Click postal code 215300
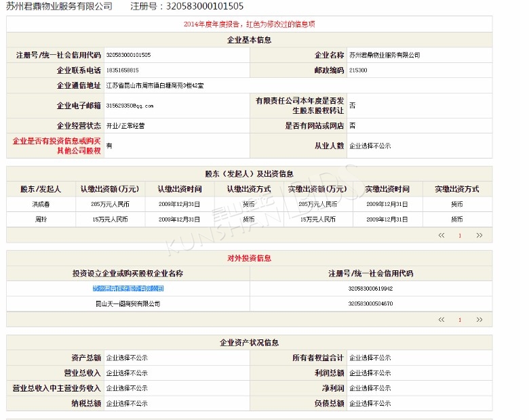Screen dimensions: 529x420 [x=358, y=70]
